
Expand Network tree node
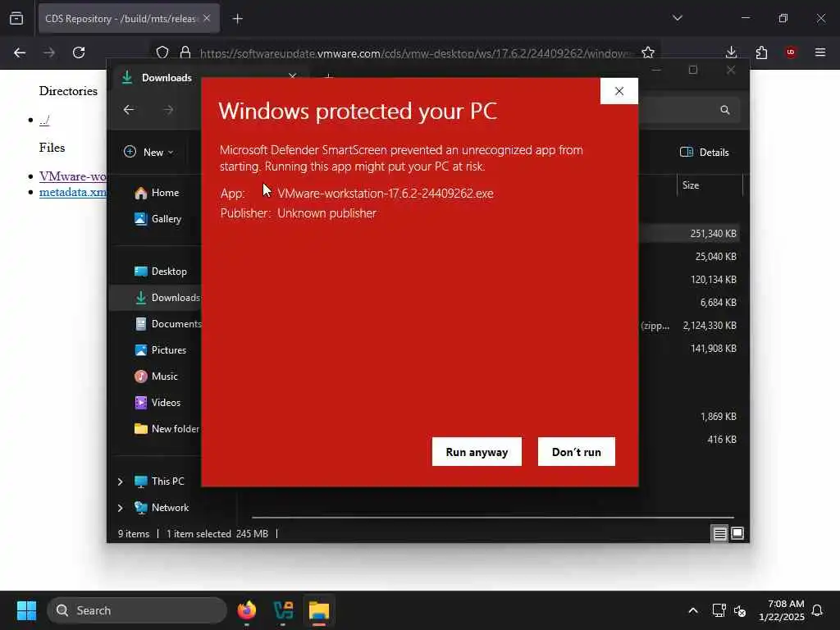tap(120, 508)
